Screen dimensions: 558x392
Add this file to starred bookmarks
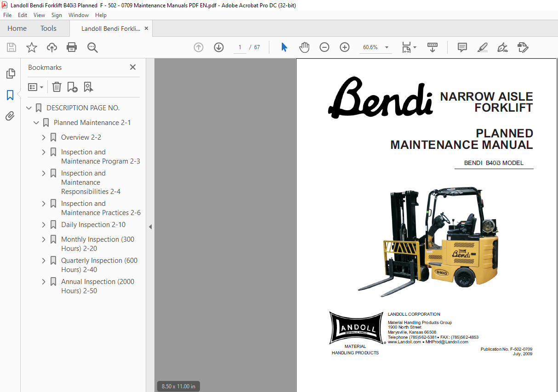coord(32,47)
